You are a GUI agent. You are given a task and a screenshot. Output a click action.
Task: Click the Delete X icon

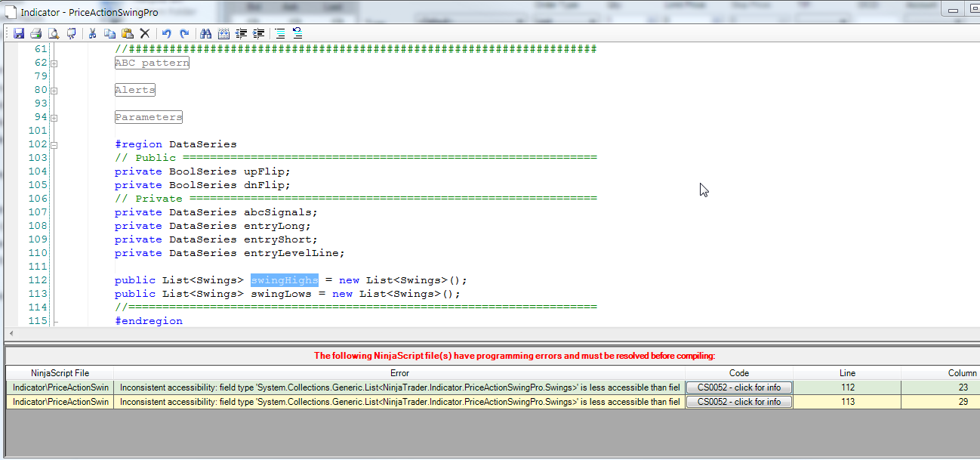[x=144, y=33]
